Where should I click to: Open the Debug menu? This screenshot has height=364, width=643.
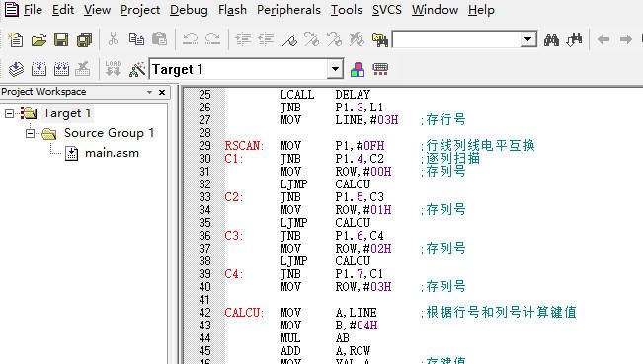point(189,10)
